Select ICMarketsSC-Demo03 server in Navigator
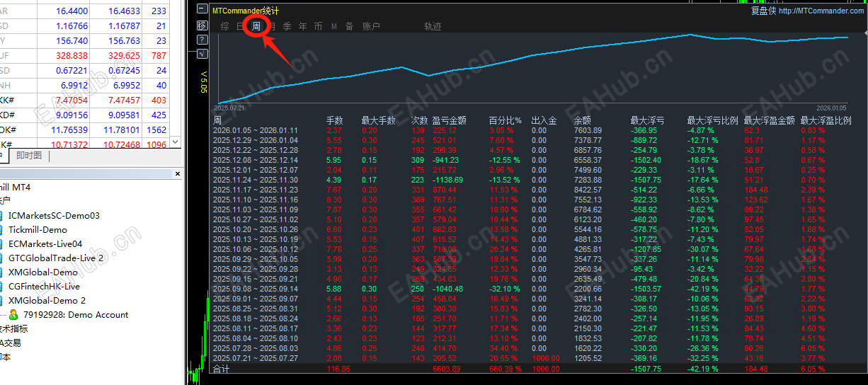 pyautogui.click(x=54, y=216)
